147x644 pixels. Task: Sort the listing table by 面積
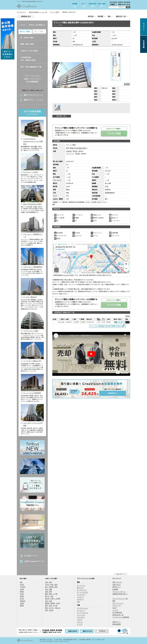pyautogui.click(x=69, y=319)
